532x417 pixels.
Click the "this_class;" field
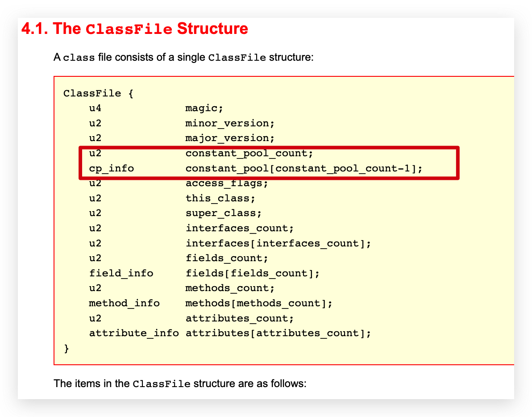click(x=220, y=198)
